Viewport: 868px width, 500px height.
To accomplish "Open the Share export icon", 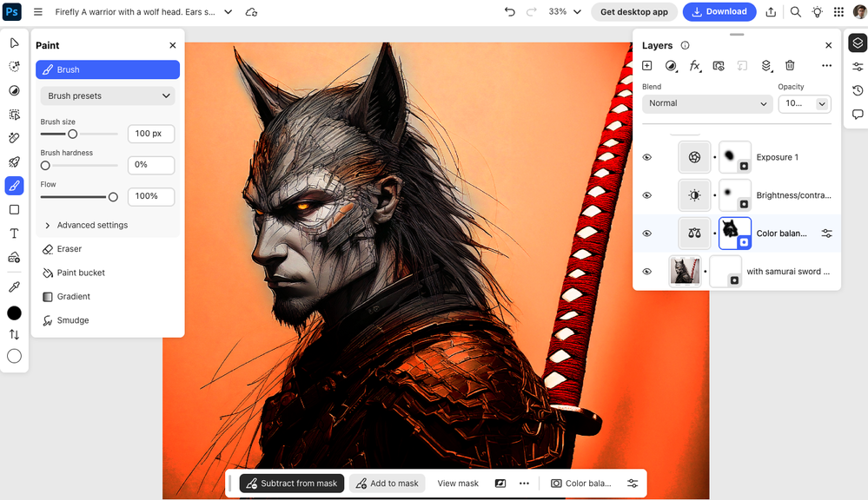I will point(771,11).
